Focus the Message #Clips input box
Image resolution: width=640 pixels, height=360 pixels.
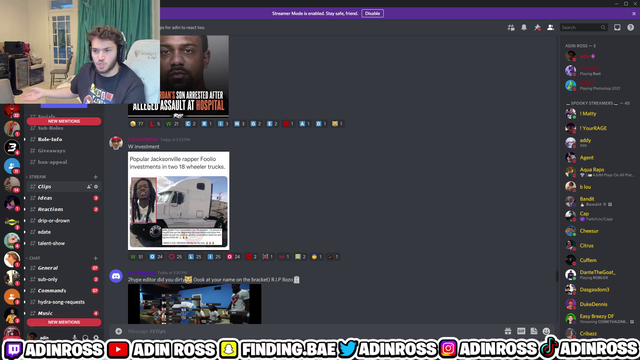pyautogui.click(x=314, y=331)
